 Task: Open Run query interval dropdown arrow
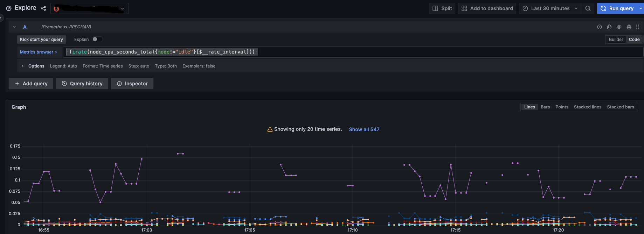(641, 8)
